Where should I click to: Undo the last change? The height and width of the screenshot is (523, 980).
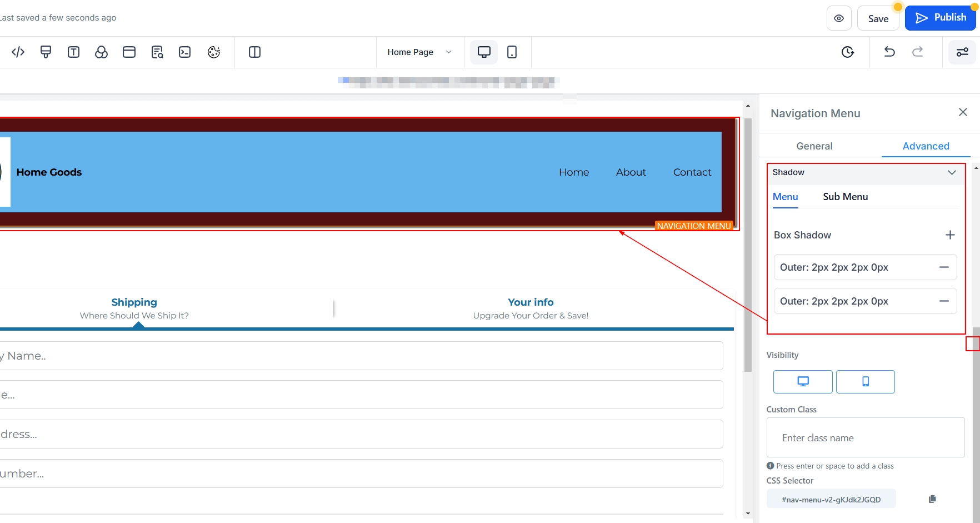click(889, 52)
